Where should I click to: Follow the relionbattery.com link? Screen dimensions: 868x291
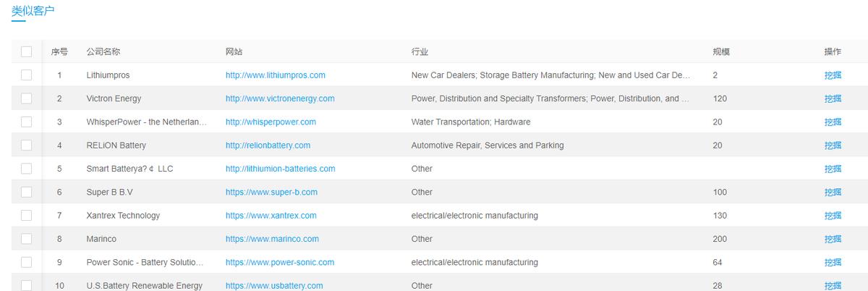tap(268, 145)
